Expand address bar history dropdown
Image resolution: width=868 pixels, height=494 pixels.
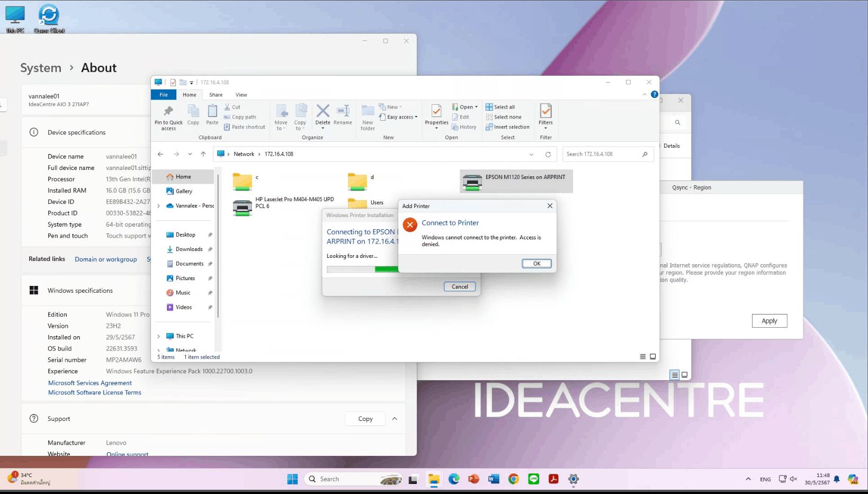(531, 155)
